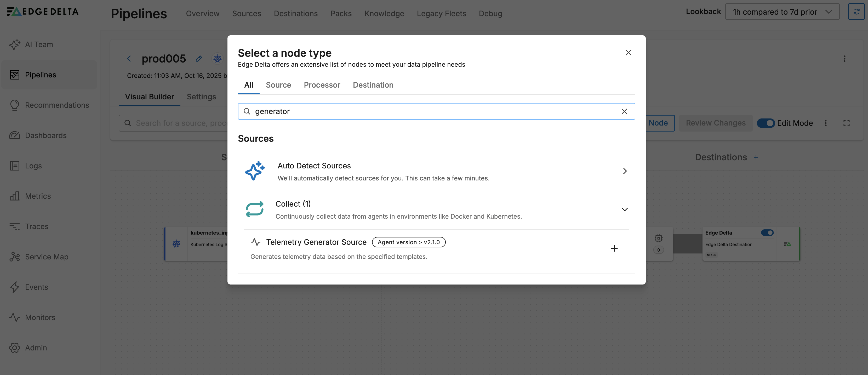The width and height of the screenshot is (868, 375).
Task: Click the fullscreen expand icon
Action: (846, 123)
